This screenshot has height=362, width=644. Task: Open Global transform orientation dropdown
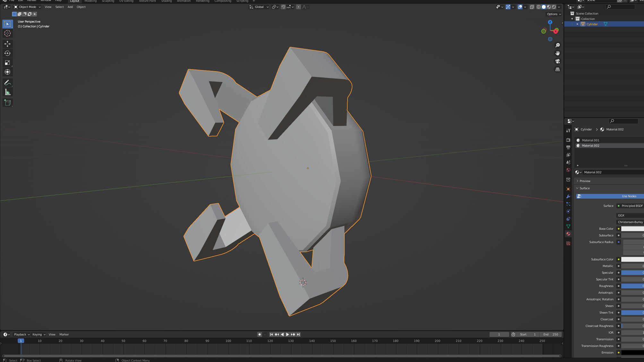[259, 7]
